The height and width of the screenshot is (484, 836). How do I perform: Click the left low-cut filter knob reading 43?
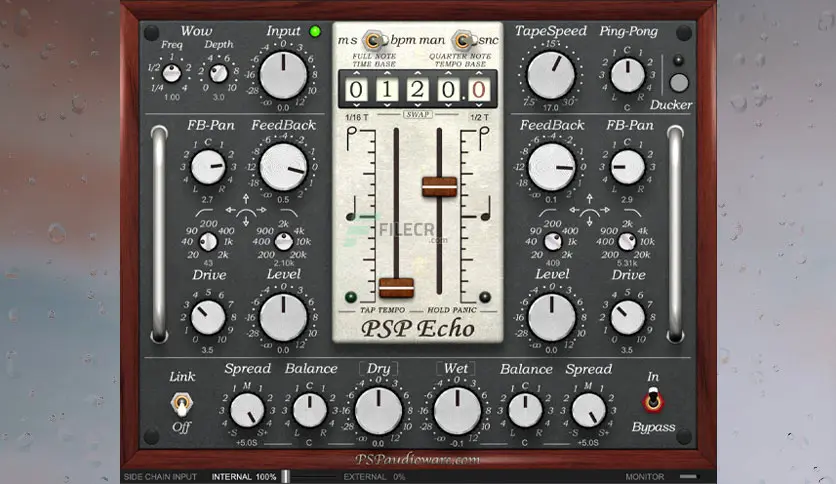[208, 242]
